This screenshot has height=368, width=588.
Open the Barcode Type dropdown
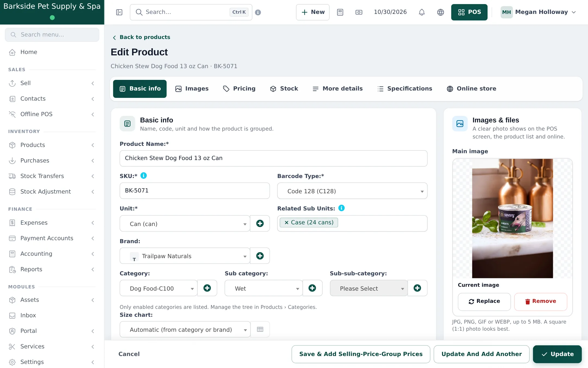pyautogui.click(x=352, y=191)
